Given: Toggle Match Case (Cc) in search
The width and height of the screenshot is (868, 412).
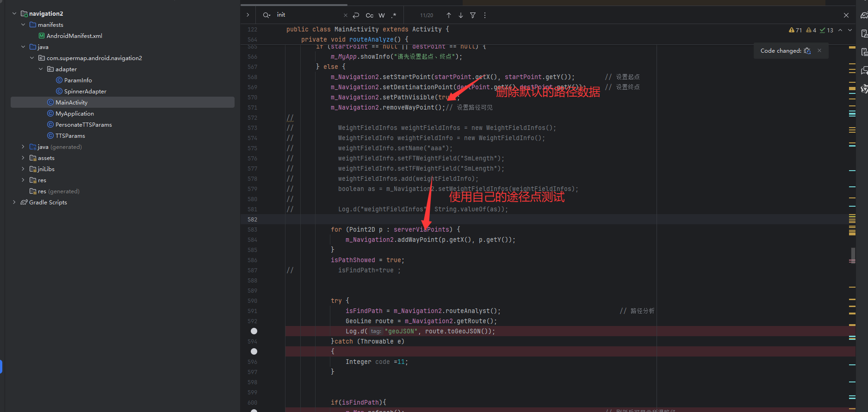Looking at the screenshot, I should [369, 15].
